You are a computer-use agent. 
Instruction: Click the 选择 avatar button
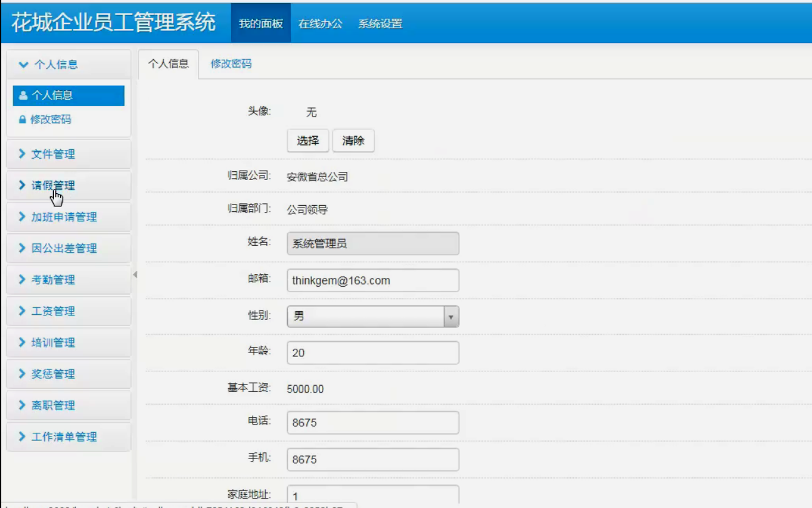[308, 140]
